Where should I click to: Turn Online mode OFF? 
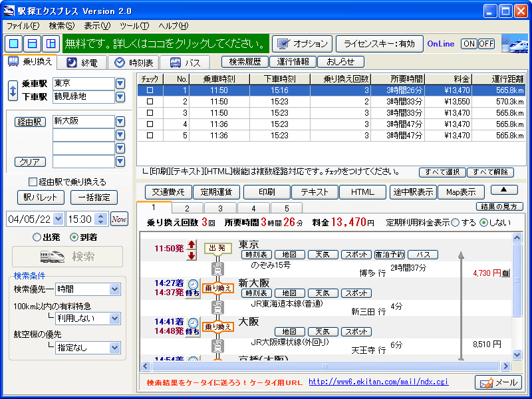pos(486,44)
